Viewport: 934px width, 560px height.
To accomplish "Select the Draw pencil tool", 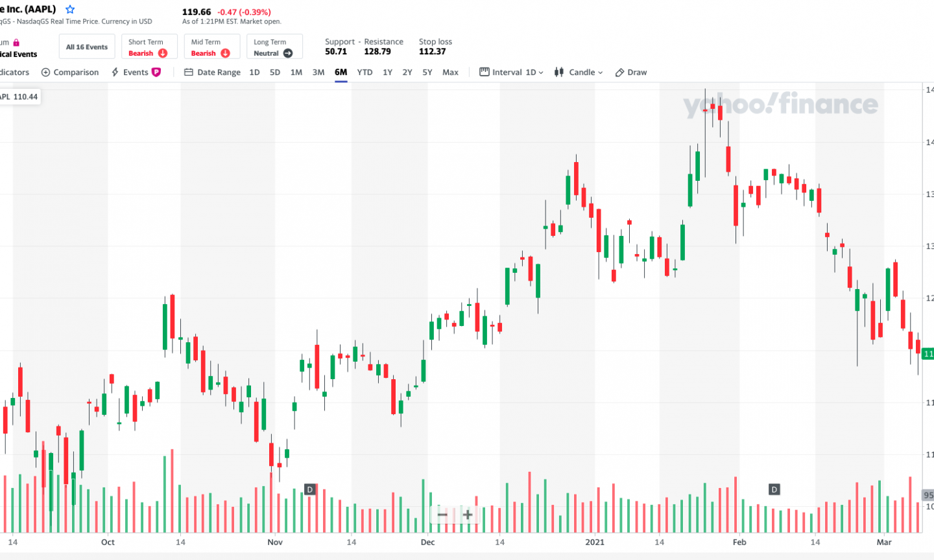I will (630, 72).
